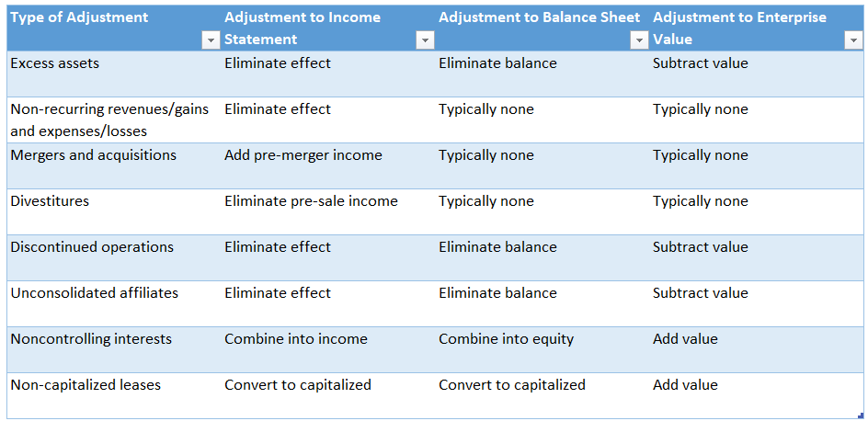Click the Noncontrolling interests cell
Image resolution: width=868 pixels, height=421 pixels.
pyautogui.click(x=91, y=339)
